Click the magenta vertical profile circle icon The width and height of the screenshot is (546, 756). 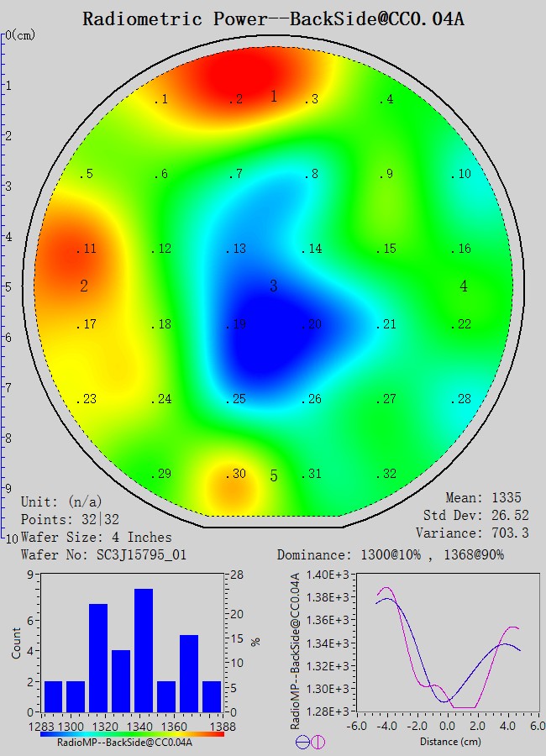[318, 742]
